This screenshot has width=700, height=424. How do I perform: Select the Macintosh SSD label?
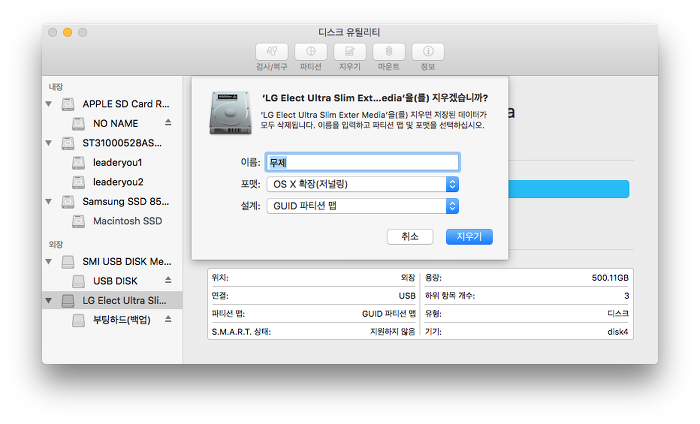pos(128,221)
